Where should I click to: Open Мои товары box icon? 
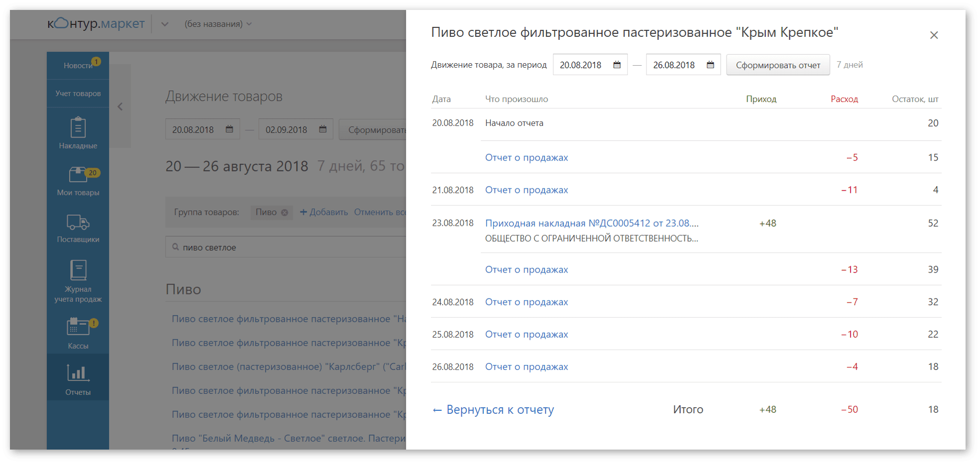click(78, 175)
